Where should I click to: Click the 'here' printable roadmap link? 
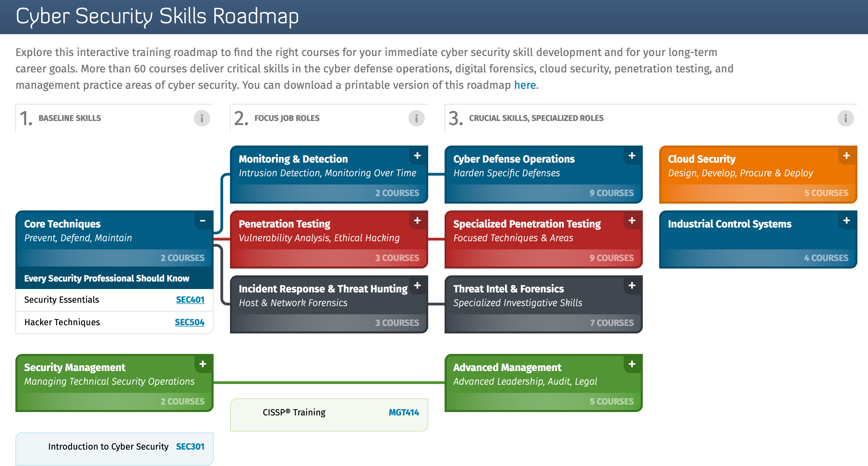tap(525, 85)
